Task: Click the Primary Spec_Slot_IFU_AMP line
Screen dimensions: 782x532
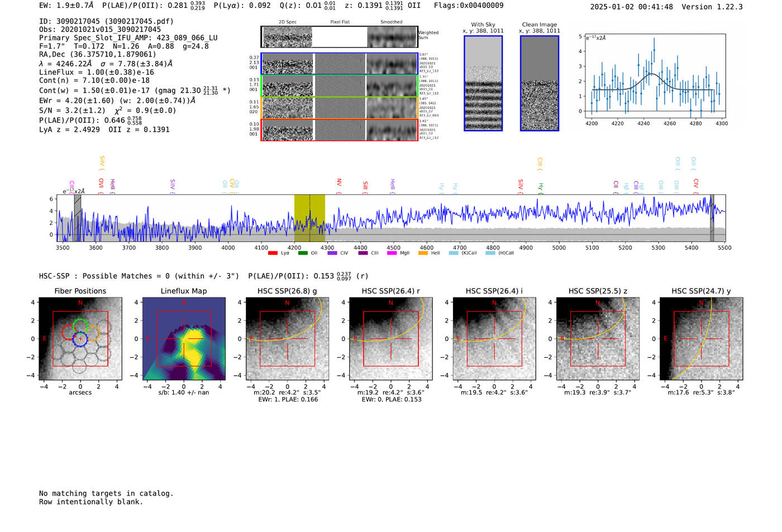Action: 128,38
